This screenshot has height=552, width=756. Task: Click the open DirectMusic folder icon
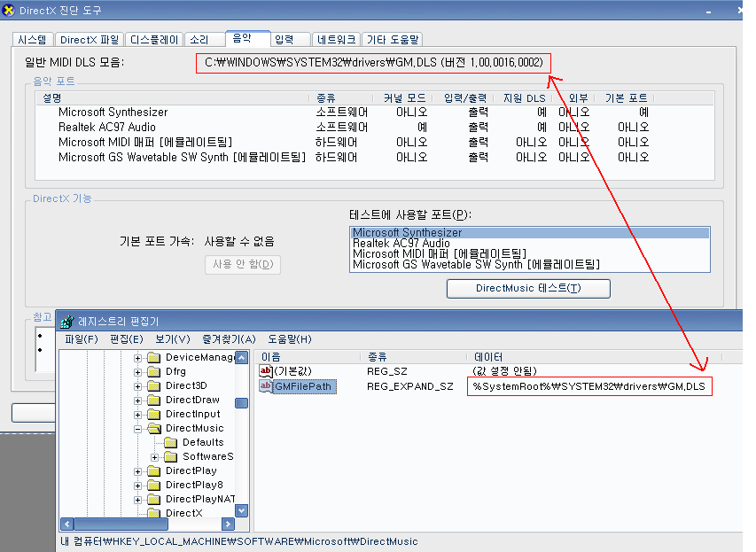154,428
